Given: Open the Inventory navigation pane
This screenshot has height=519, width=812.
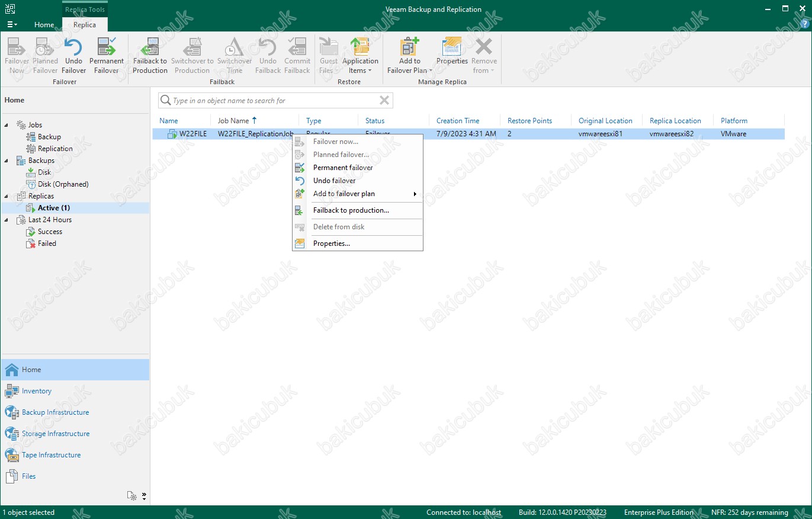Looking at the screenshot, I should pyautogui.click(x=75, y=391).
